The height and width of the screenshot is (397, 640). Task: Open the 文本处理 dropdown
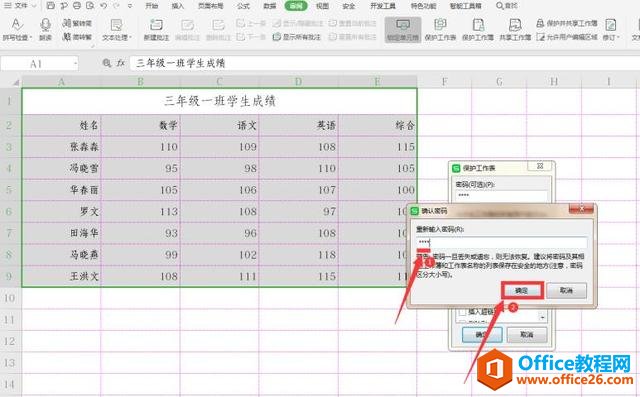tap(117, 29)
